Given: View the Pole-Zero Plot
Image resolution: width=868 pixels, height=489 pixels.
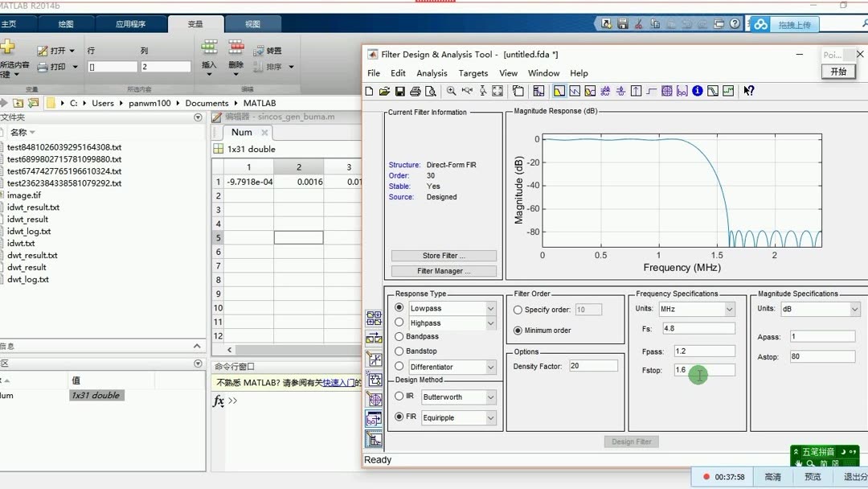Looking at the screenshot, I should pos(667,91).
